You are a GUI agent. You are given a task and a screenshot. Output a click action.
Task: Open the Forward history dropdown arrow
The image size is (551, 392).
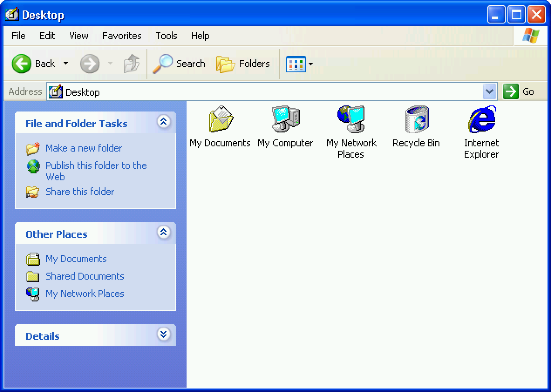click(x=110, y=64)
